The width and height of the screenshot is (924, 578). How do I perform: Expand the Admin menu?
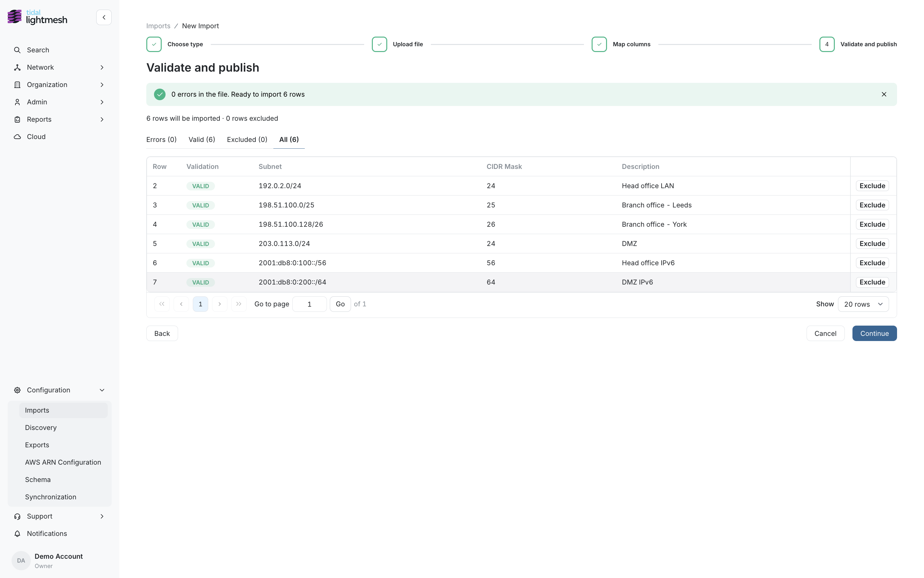pyautogui.click(x=59, y=102)
